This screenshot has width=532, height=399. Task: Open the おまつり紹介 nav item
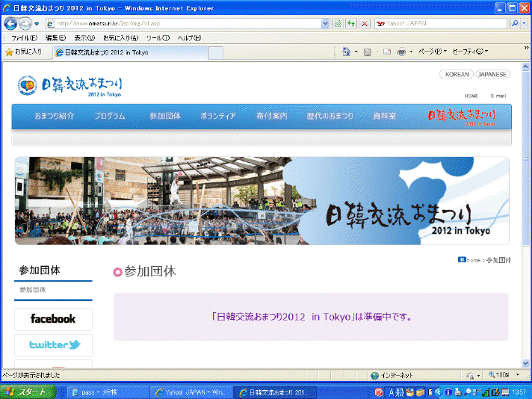coord(55,116)
